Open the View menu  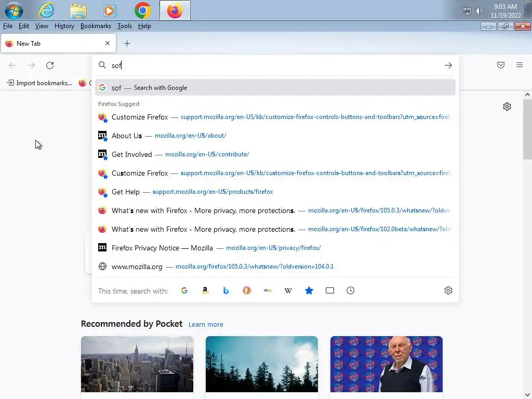(42, 26)
